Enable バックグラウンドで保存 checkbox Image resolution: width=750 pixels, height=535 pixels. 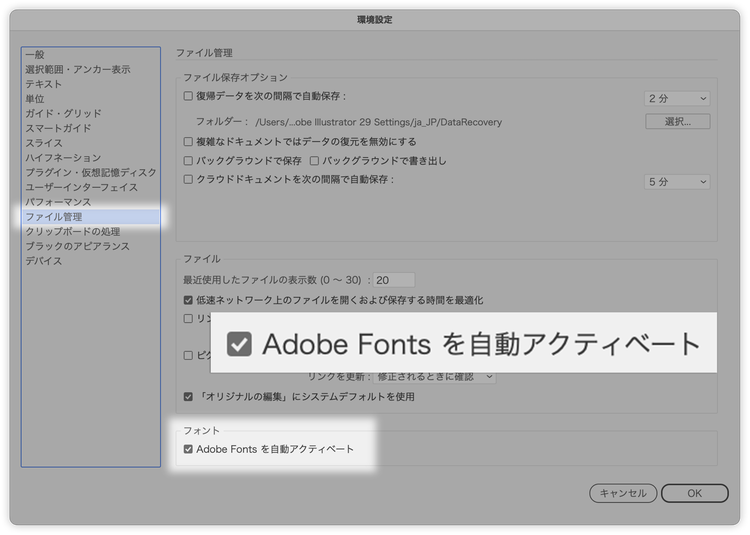pyautogui.click(x=188, y=161)
